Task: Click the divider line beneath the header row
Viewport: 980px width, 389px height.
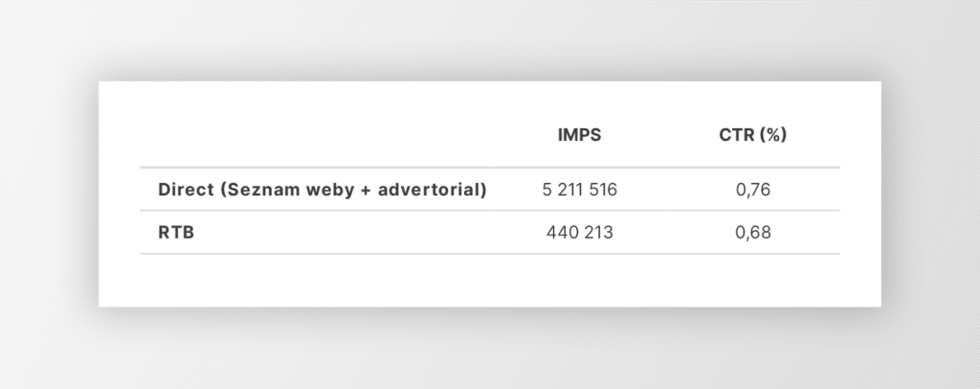Action: (489, 168)
